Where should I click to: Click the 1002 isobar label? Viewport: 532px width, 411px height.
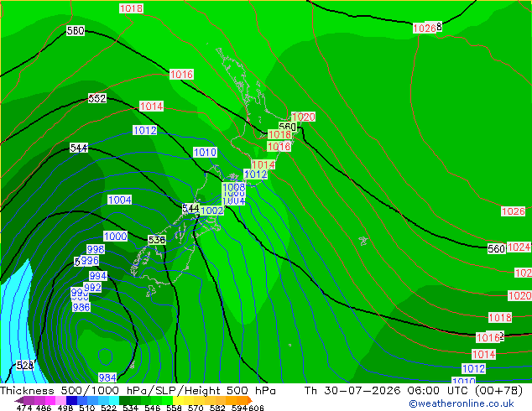pyautogui.click(x=211, y=211)
